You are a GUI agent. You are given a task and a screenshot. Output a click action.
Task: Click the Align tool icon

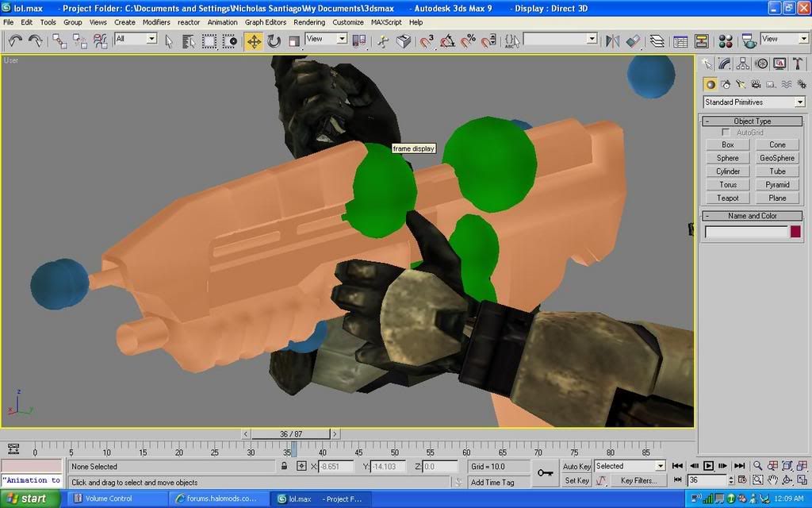click(x=633, y=41)
